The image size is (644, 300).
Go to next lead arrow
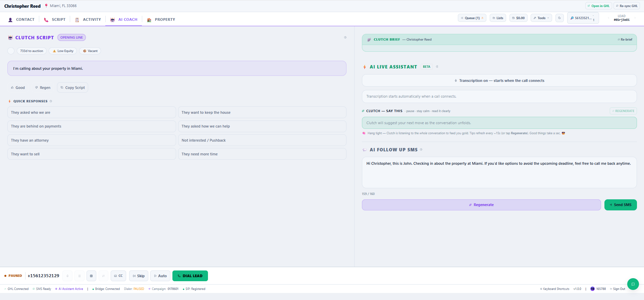(635, 18)
